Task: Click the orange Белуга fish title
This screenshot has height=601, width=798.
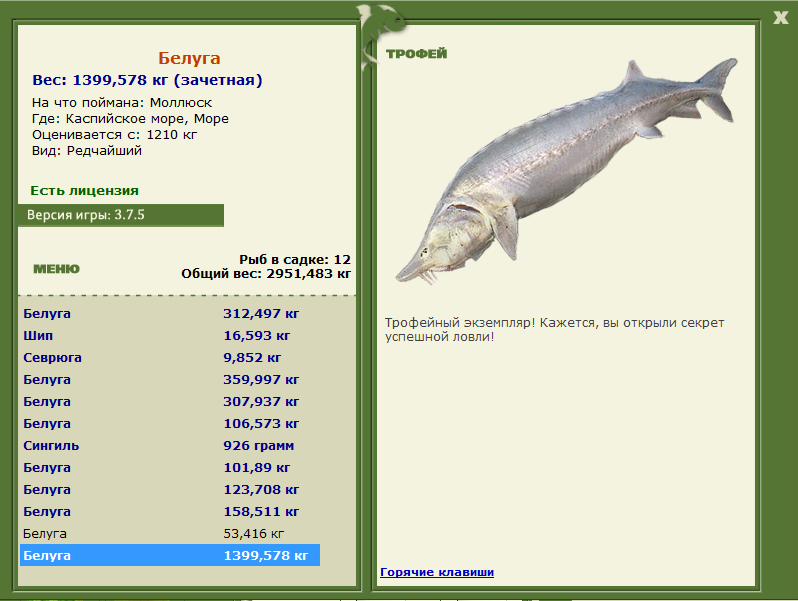Action: [189, 58]
